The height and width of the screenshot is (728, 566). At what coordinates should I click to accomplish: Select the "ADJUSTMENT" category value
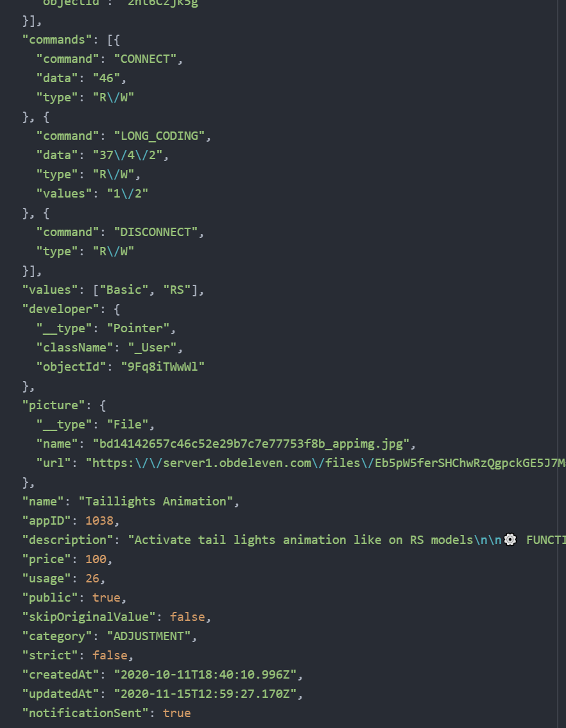149,636
